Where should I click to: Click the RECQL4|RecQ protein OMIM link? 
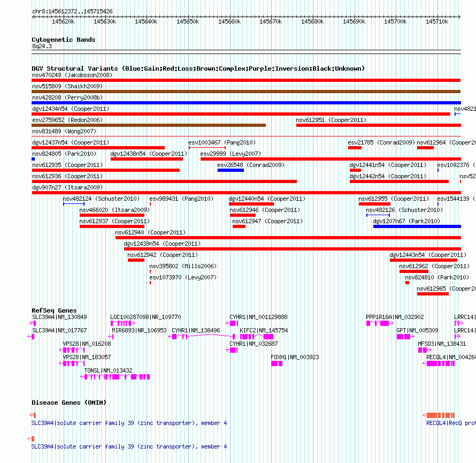[x=451, y=423]
